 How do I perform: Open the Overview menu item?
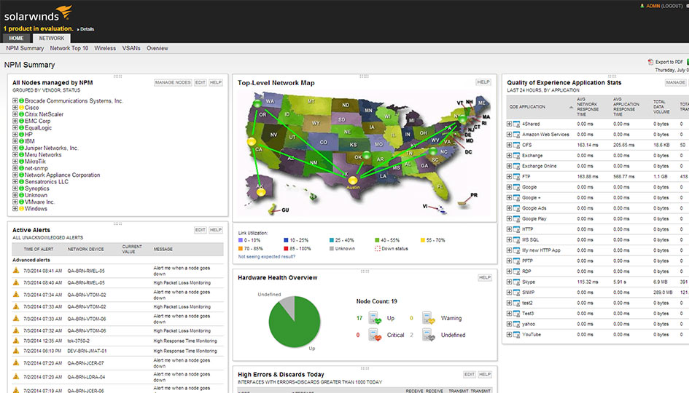click(x=157, y=48)
